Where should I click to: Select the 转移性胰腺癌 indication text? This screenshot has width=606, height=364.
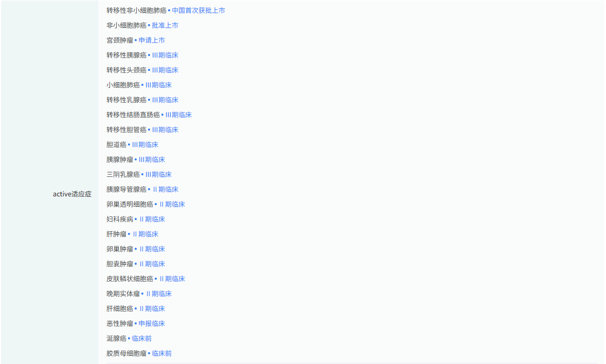pos(126,55)
